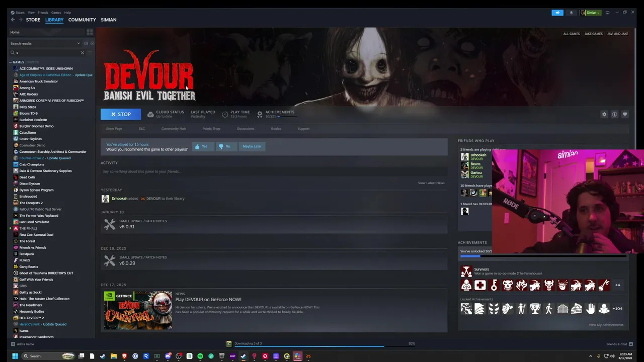The height and width of the screenshot is (362, 644).
Task: Select Counter-Strike 2 in the library
Action: click(x=45, y=158)
